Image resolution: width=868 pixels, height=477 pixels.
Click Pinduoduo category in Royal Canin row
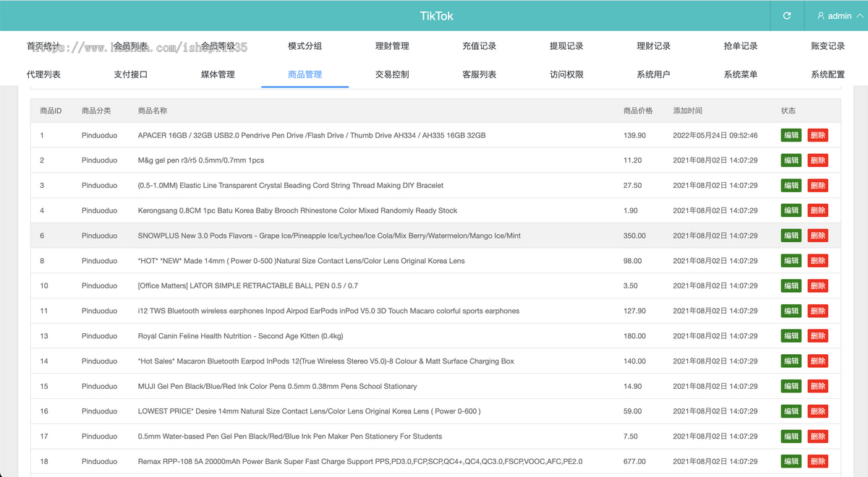pos(99,336)
